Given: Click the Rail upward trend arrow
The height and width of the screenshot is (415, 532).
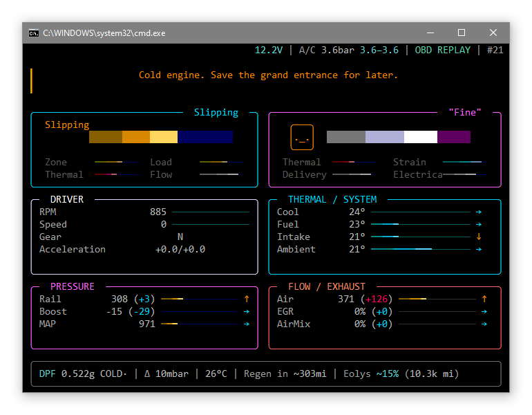Looking at the screenshot, I should pos(247,299).
